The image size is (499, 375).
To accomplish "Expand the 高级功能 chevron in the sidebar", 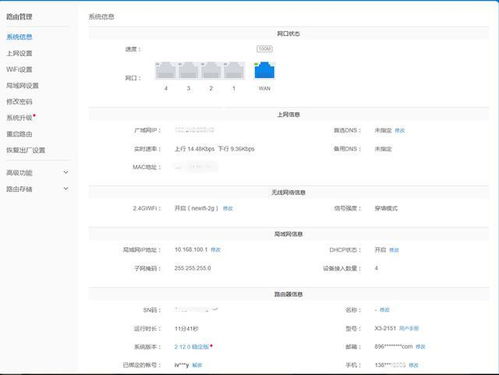I will (66, 172).
